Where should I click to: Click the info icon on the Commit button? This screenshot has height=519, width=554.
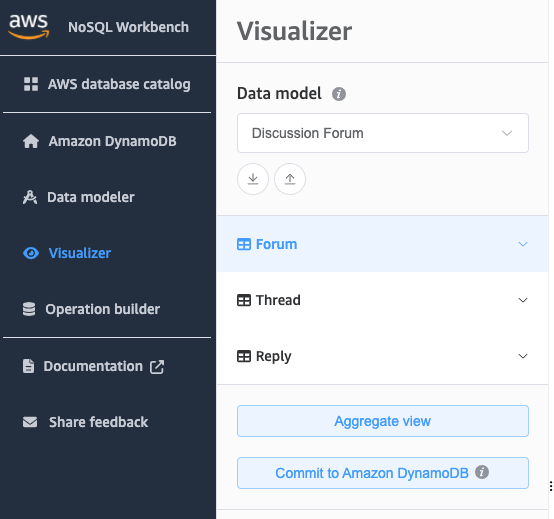click(482, 472)
